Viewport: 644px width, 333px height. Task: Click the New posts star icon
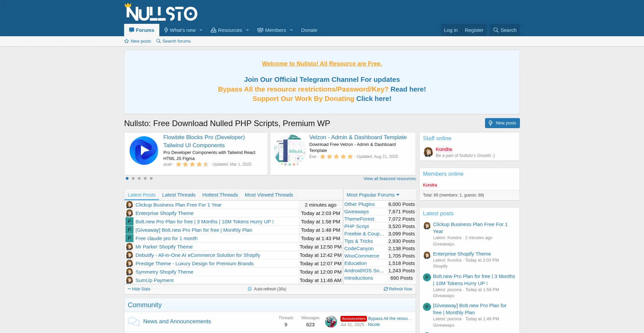[126, 41]
